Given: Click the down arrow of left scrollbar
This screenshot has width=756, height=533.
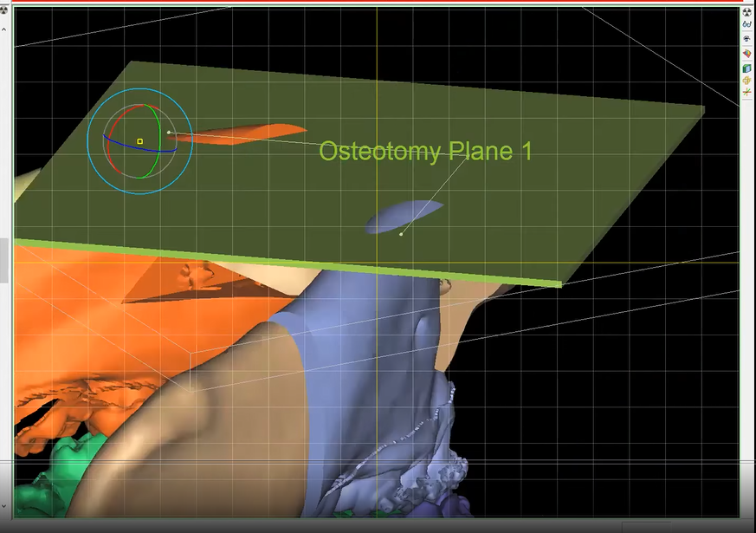Looking at the screenshot, I should [x=3, y=506].
